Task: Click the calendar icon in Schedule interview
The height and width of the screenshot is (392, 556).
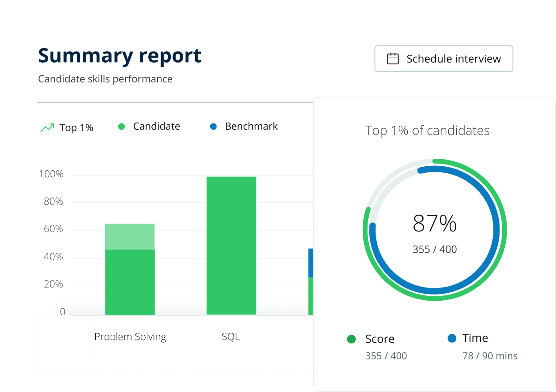Action: [x=393, y=59]
